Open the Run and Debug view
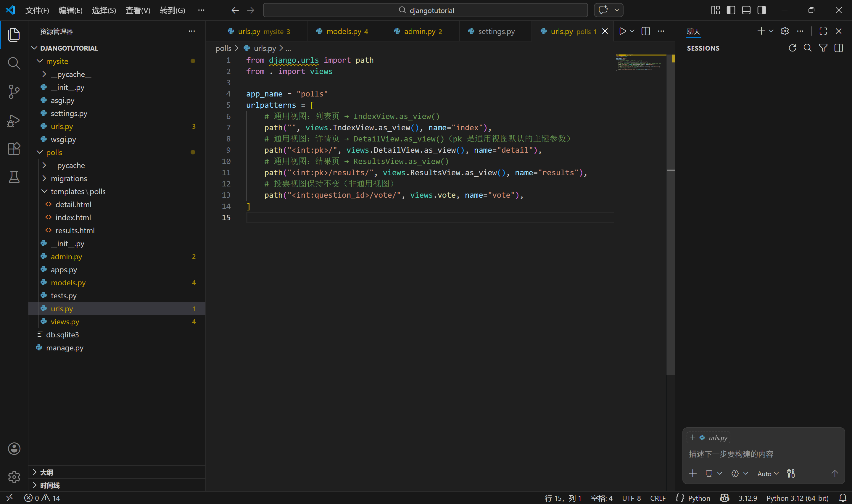This screenshot has width=852, height=504. pos(14,120)
